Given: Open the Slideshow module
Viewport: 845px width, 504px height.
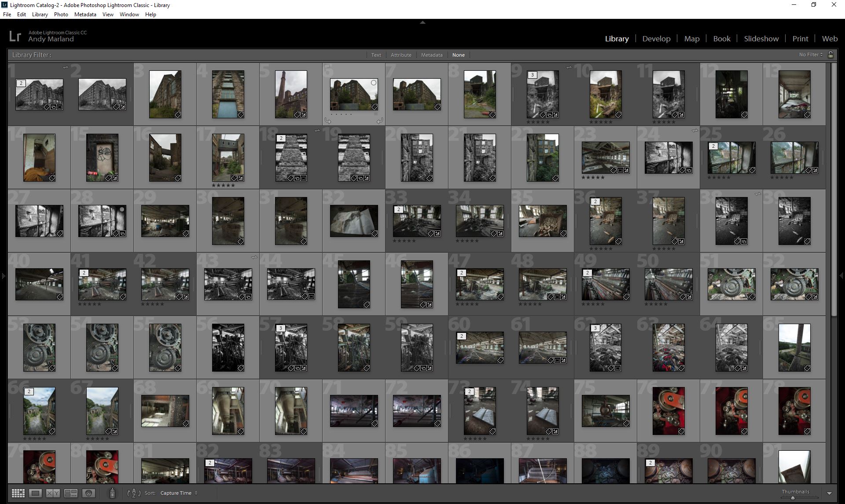Looking at the screenshot, I should click(x=761, y=39).
